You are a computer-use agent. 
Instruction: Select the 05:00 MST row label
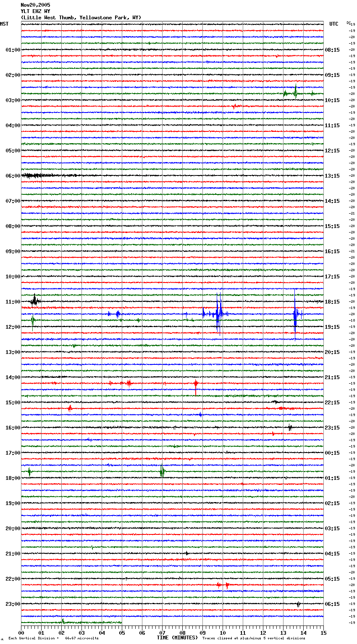13,151
